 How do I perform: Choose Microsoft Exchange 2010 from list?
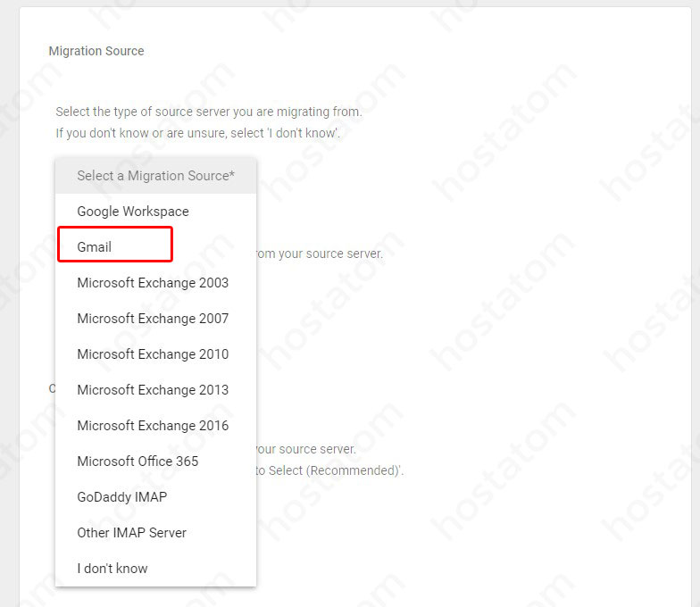[153, 354]
